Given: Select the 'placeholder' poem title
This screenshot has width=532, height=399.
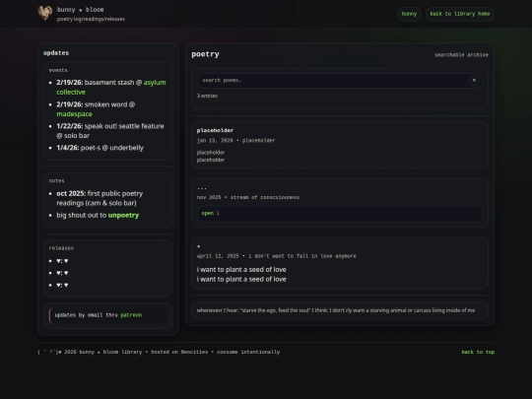Looking at the screenshot, I should tap(215, 130).
